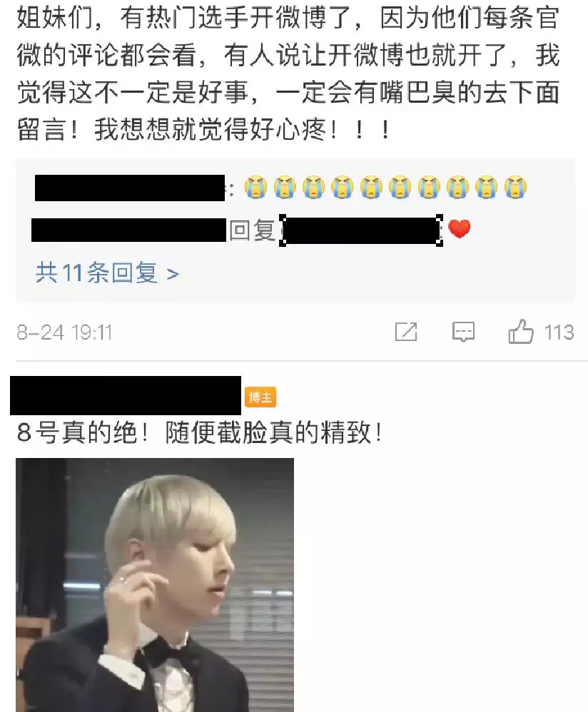
Task: Click the first crying emoji in reply
Action: click(x=255, y=187)
